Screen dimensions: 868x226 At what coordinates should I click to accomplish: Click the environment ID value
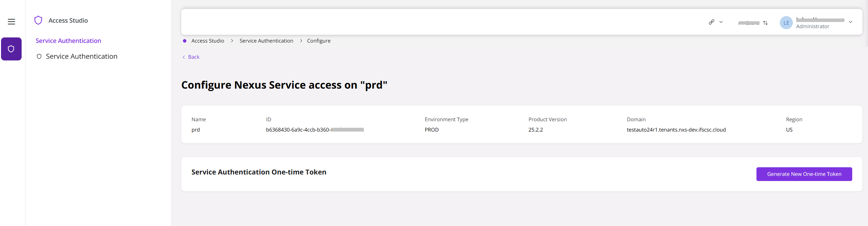pos(315,130)
